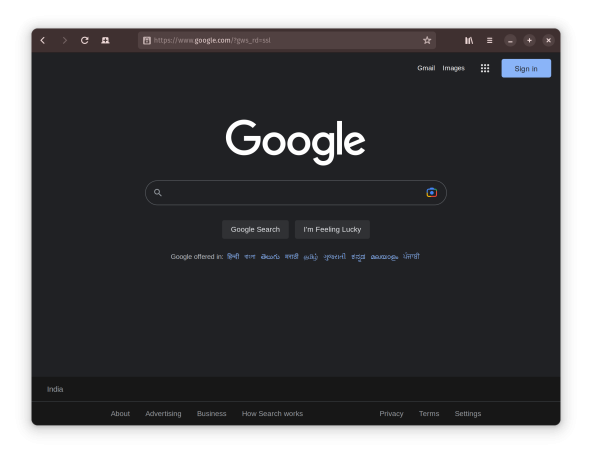Click the Google logo
592x460 pixels.
(x=295, y=142)
